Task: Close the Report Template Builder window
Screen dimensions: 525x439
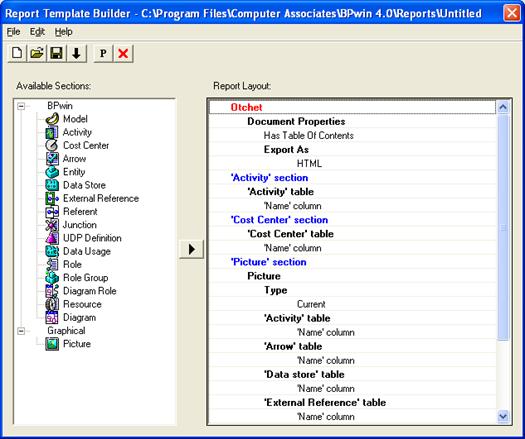Action: (x=512, y=13)
